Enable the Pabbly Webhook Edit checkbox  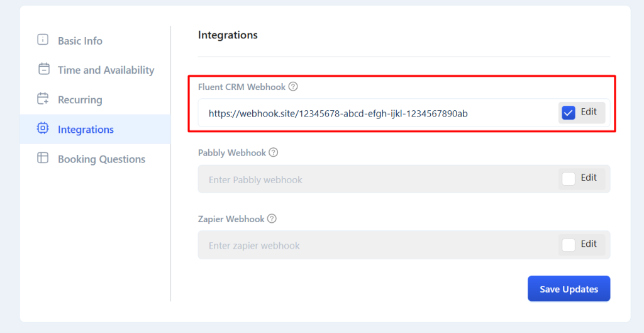569,179
